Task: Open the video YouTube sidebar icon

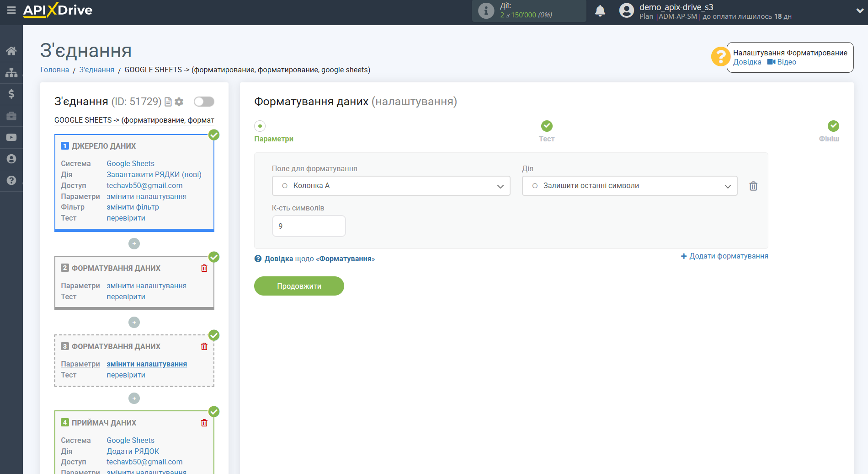Action: [11, 137]
